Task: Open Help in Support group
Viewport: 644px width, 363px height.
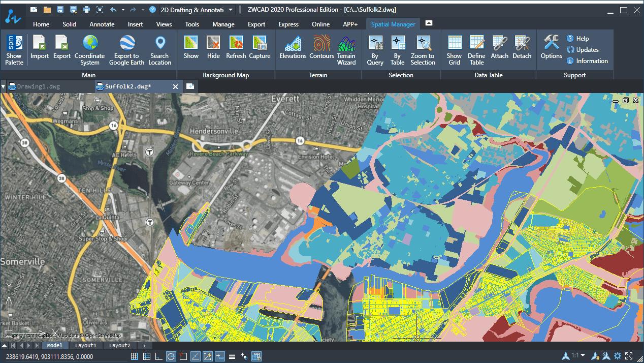Action: pos(577,39)
